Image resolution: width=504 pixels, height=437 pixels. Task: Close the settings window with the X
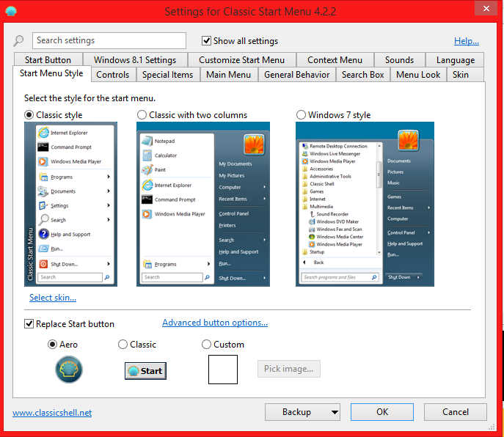pyautogui.click(x=486, y=8)
